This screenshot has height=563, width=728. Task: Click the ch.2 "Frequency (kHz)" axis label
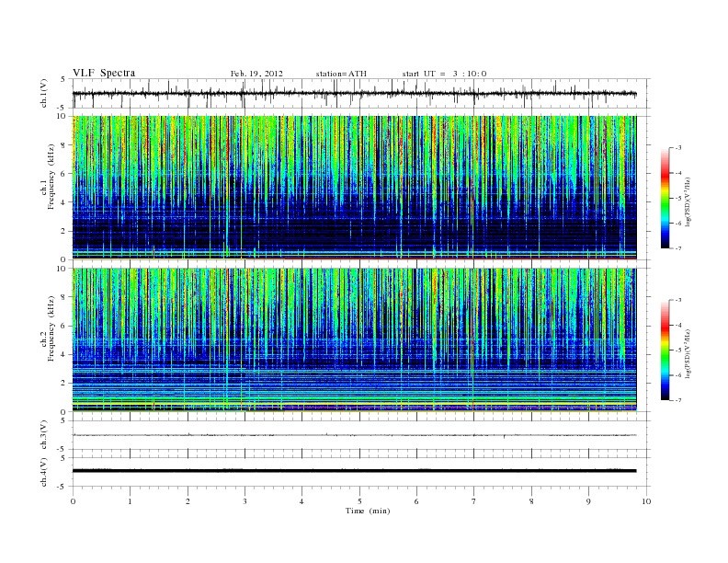click(51, 328)
